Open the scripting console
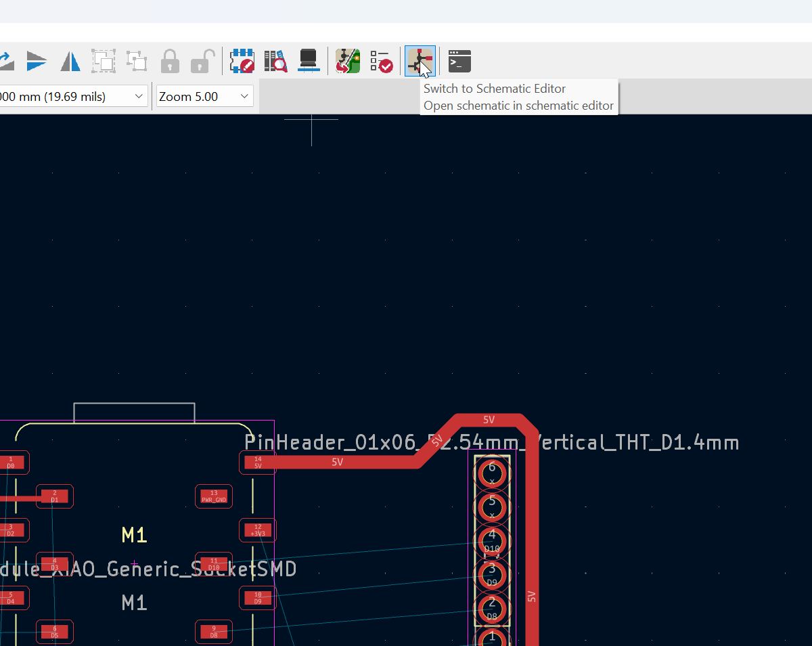Image resolution: width=812 pixels, height=646 pixels. 459,61
